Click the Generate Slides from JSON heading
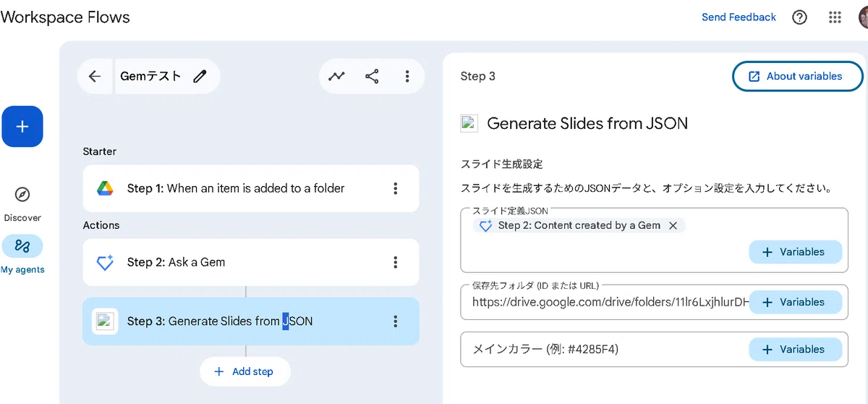 [587, 123]
